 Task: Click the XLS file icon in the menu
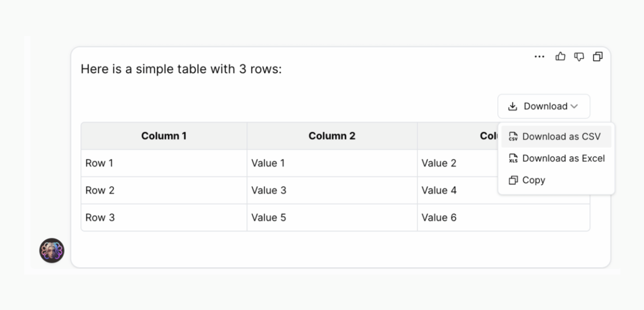coord(513,158)
